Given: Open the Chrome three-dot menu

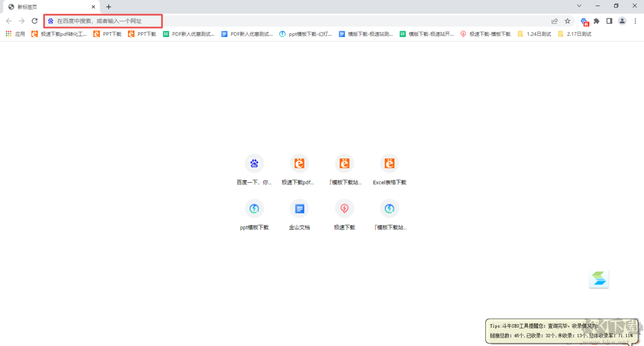Looking at the screenshot, I should click(635, 21).
